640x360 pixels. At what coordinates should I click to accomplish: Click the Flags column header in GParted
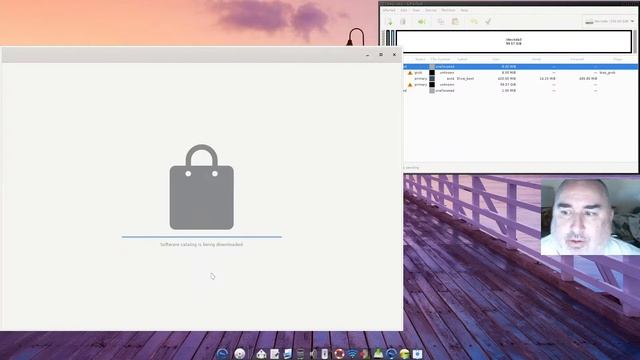(618, 59)
